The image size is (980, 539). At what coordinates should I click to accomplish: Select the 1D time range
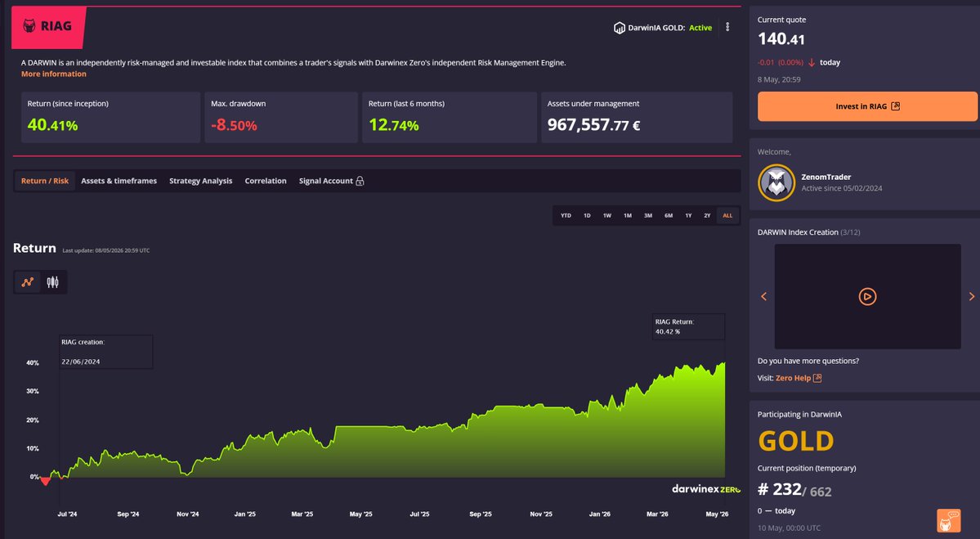click(x=587, y=216)
